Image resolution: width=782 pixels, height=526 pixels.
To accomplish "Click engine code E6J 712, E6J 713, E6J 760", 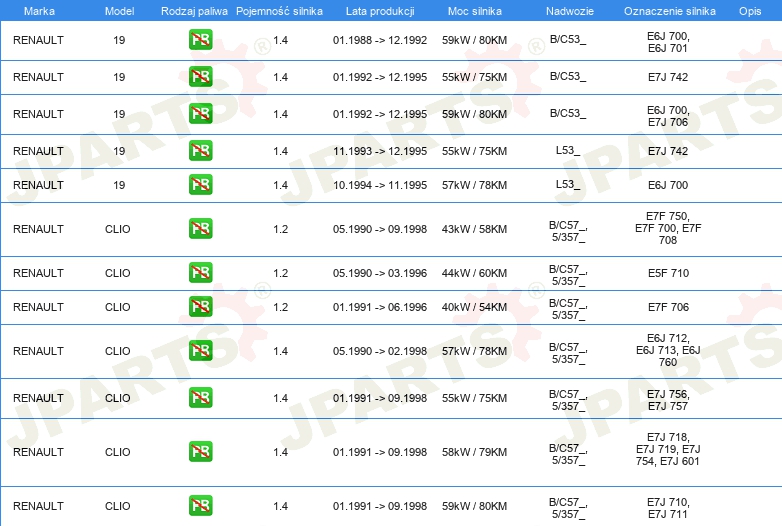I will coord(668,350).
